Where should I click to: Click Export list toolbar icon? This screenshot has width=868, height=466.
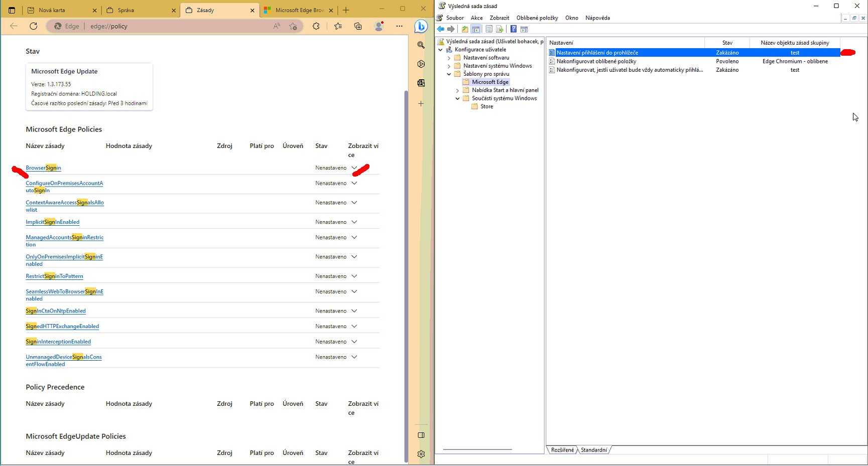[x=500, y=29]
